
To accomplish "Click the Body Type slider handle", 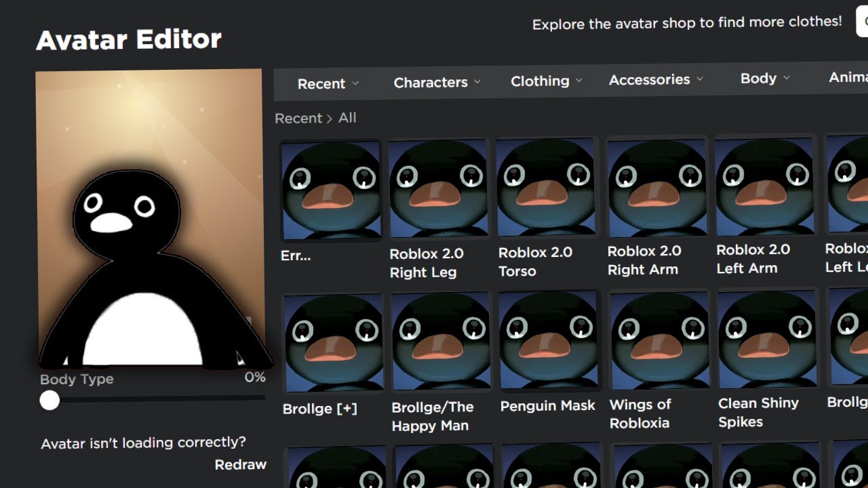I will click(x=50, y=401).
